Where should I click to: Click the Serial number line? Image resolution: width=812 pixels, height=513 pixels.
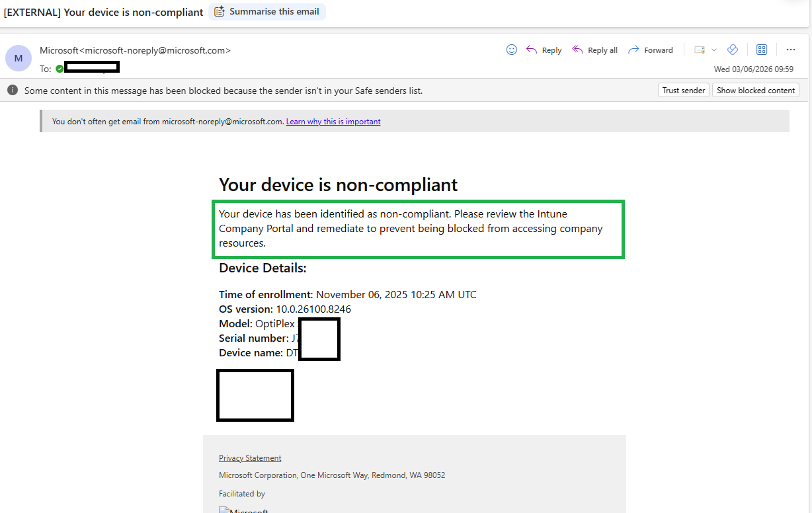tap(259, 338)
